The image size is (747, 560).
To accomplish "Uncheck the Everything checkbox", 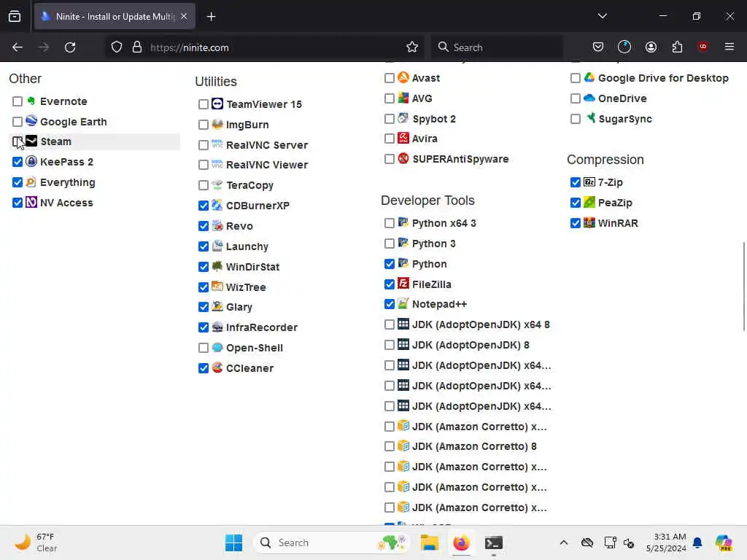I will pyautogui.click(x=18, y=182).
